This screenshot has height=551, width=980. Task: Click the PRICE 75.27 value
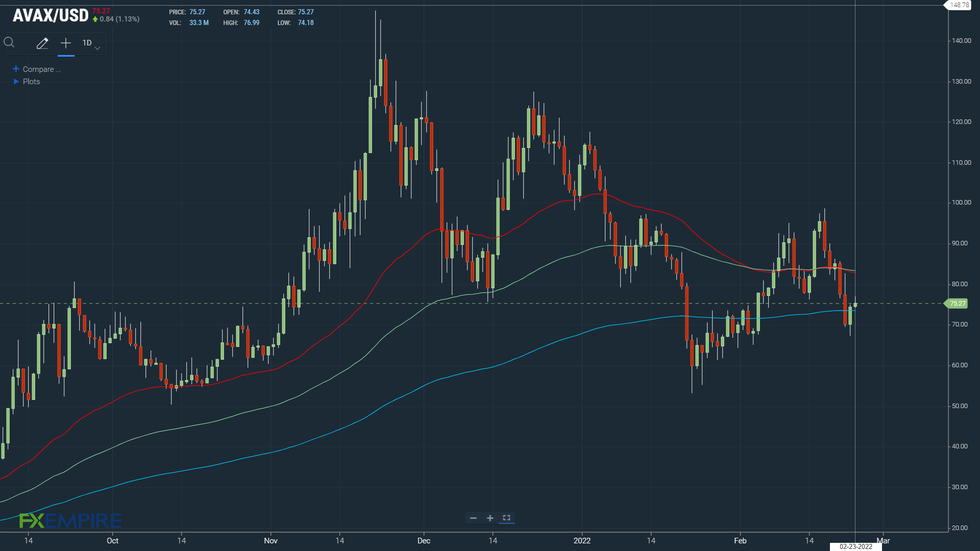(198, 12)
